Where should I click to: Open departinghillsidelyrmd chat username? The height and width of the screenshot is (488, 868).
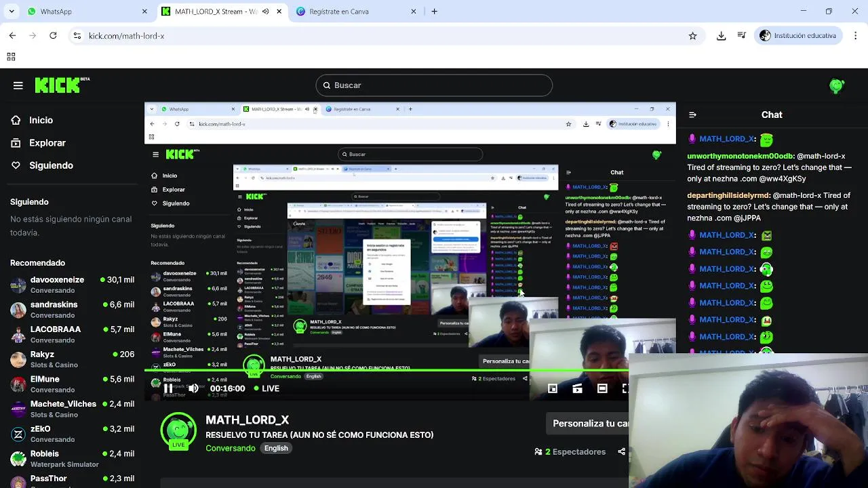[x=729, y=195]
